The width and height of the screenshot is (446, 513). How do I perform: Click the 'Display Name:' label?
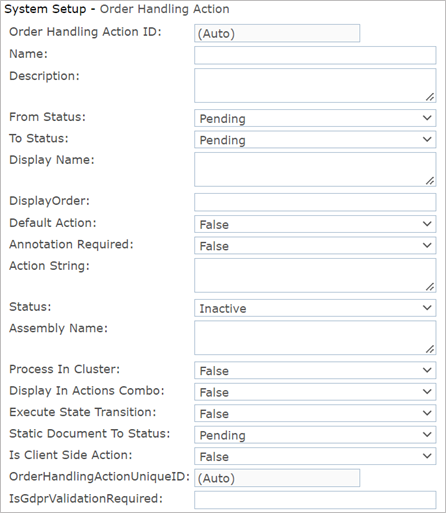pos(52,160)
